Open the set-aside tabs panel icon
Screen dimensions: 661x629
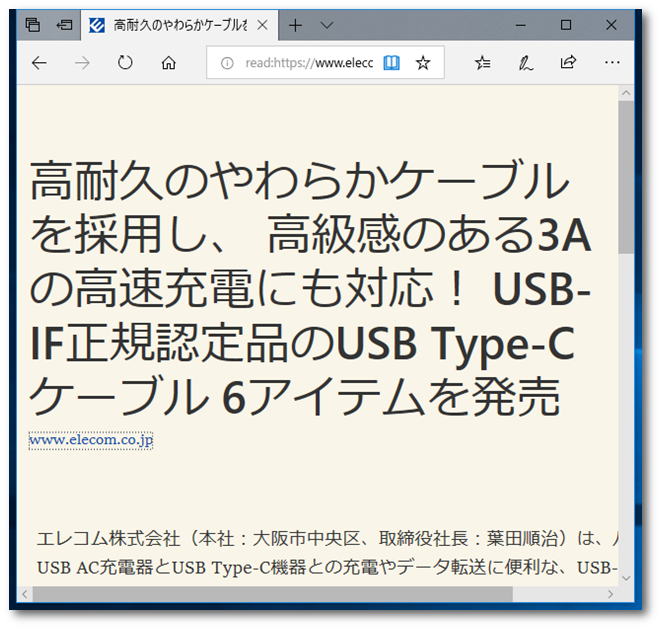33,25
